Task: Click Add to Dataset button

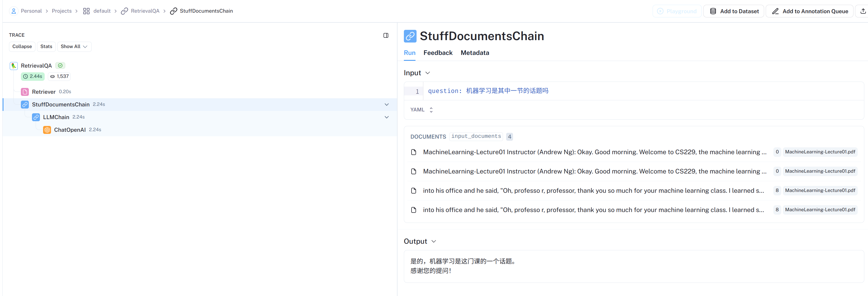Action: click(x=733, y=11)
